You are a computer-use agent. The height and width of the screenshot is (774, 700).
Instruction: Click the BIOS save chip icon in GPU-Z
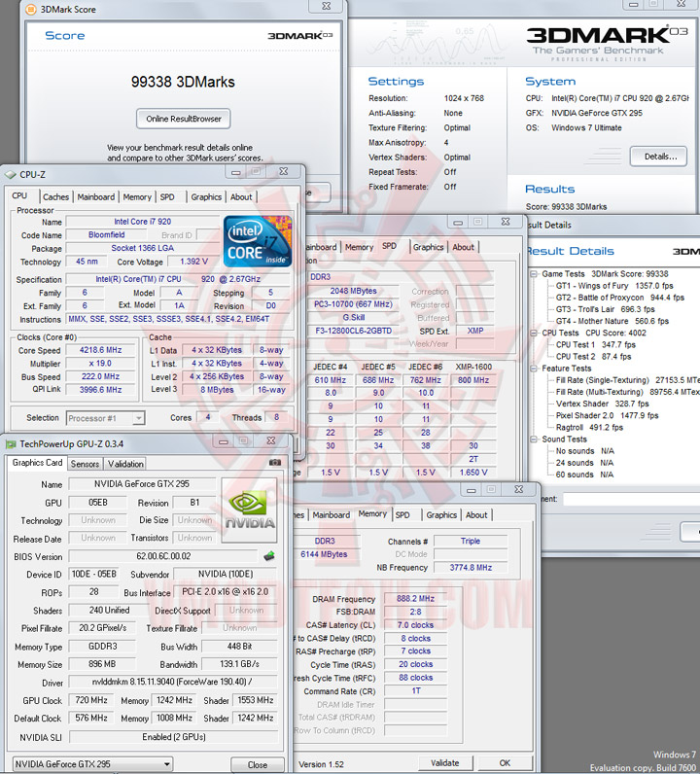(x=269, y=556)
